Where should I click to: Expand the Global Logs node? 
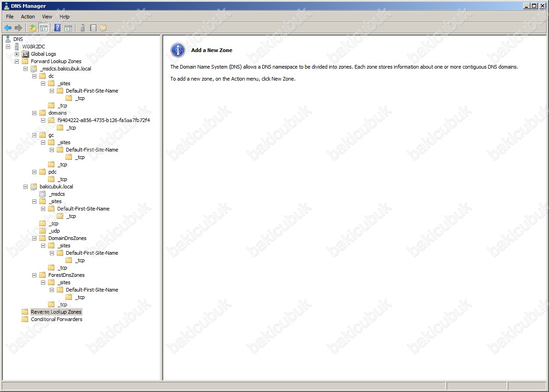coord(17,54)
